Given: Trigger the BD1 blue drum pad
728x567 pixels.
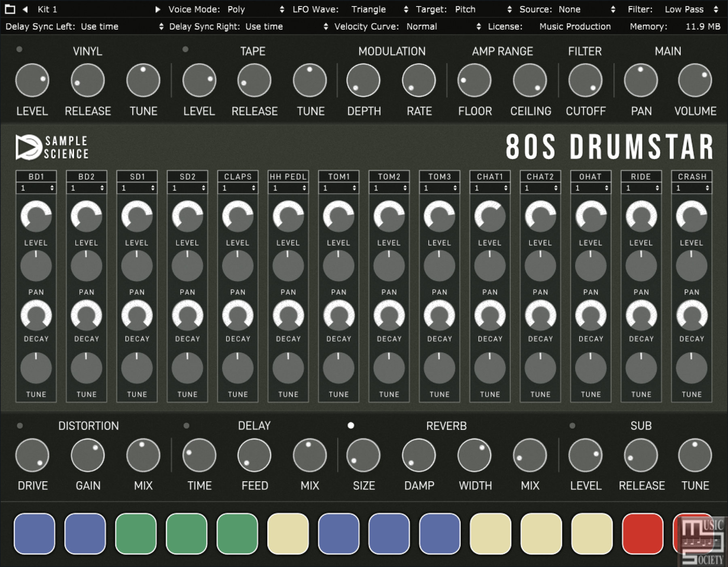Looking at the screenshot, I should pyautogui.click(x=34, y=534).
